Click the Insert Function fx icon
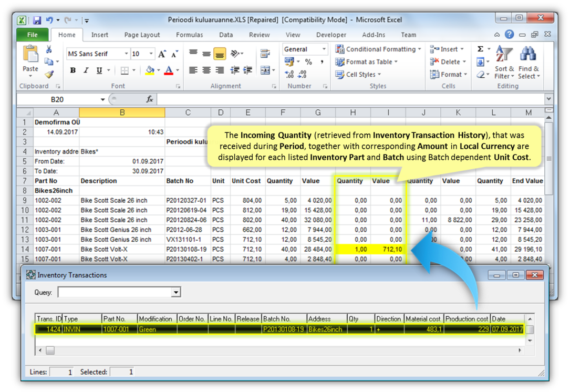Image resolution: width=570 pixels, height=392 pixels. pos(149,99)
